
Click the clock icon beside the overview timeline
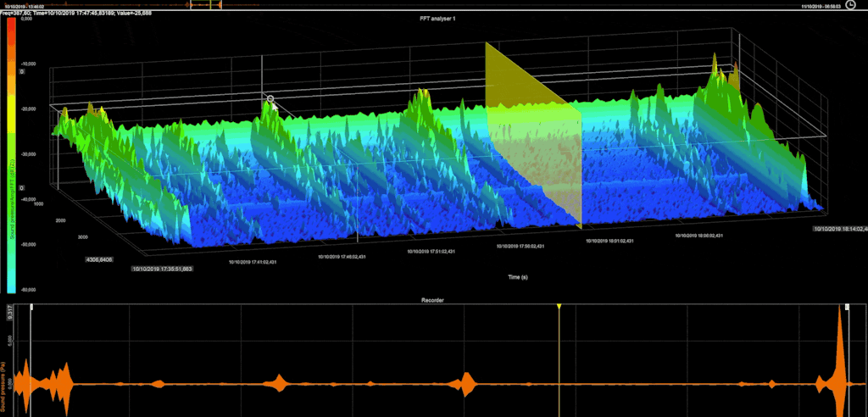[x=849, y=5]
